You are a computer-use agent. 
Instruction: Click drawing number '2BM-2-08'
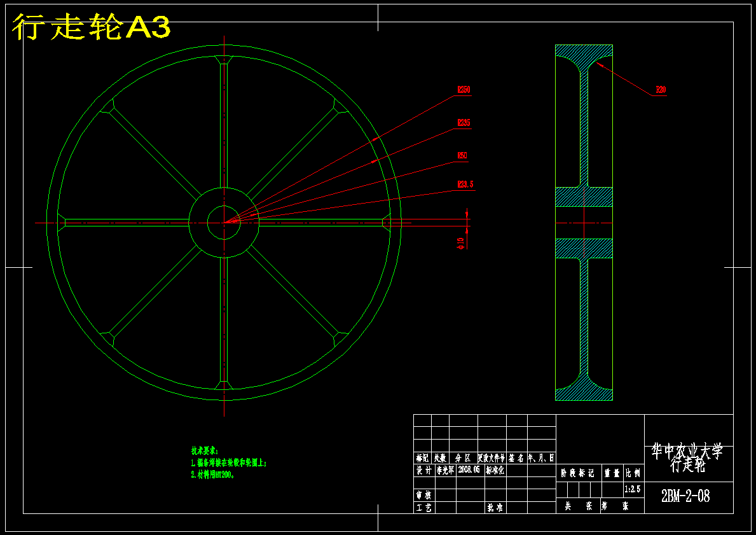pos(685,496)
